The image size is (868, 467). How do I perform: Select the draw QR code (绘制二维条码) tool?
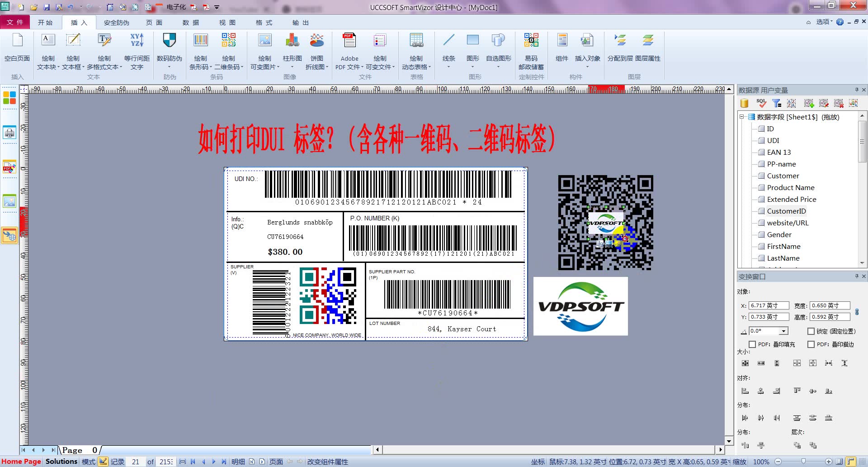229,51
